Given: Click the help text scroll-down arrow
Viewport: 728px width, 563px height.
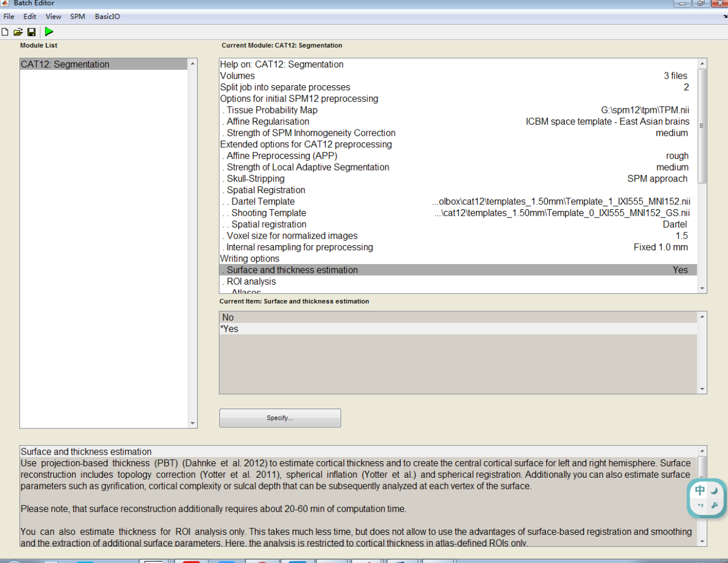Looking at the screenshot, I should (x=702, y=541).
